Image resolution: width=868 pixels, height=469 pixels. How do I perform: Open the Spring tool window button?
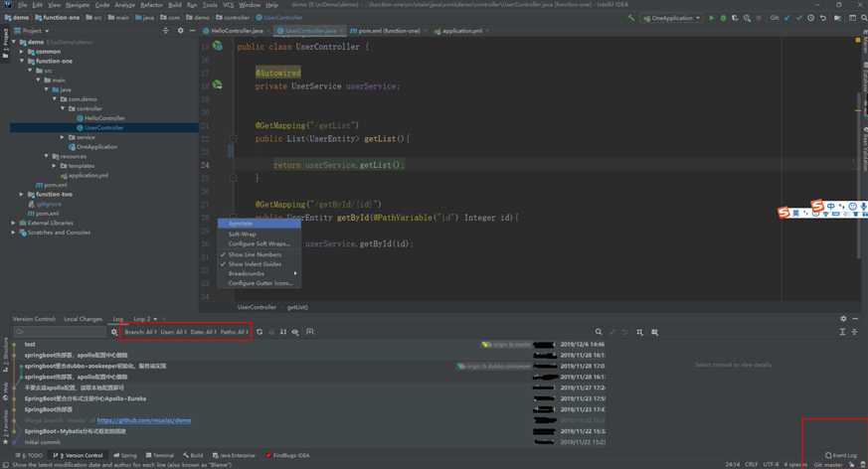125,455
